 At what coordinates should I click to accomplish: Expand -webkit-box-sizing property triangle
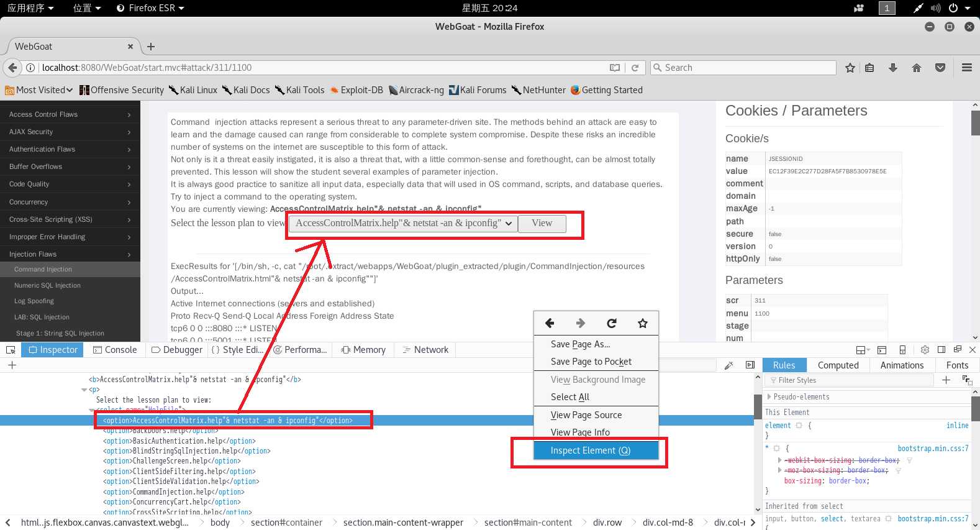point(779,460)
